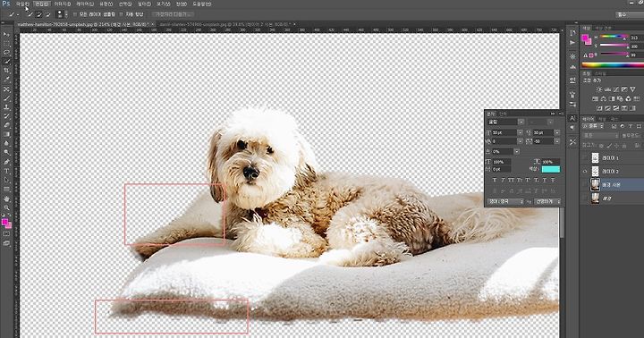Select the Type tool
The image size is (644, 338).
(6, 171)
